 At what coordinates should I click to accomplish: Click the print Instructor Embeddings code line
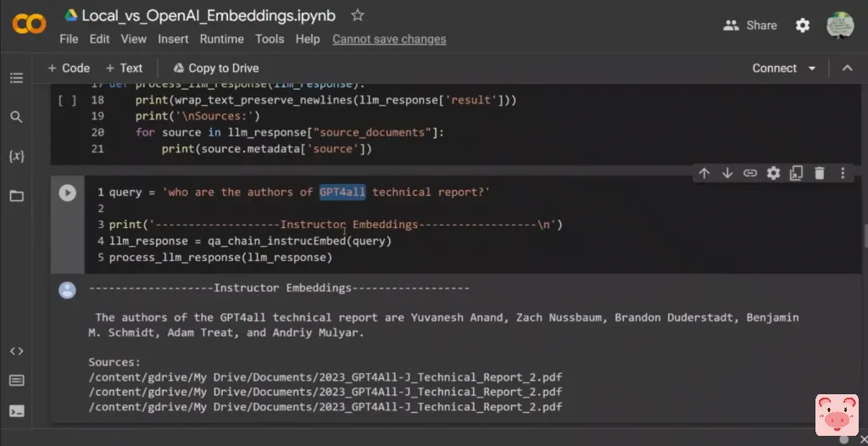(336, 225)
